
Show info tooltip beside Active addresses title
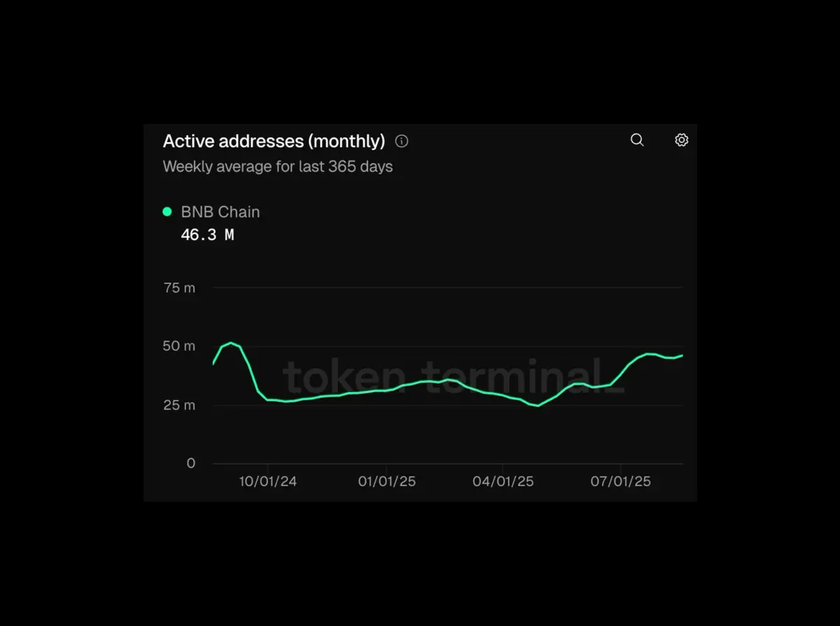click(x=402, y=141)
